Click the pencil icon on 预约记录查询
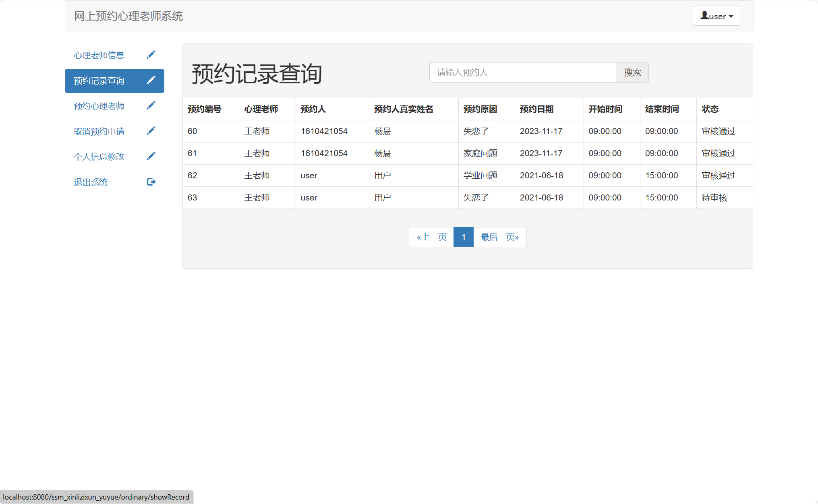Viewport: 818px width, 504px height. tap(151, 80)
